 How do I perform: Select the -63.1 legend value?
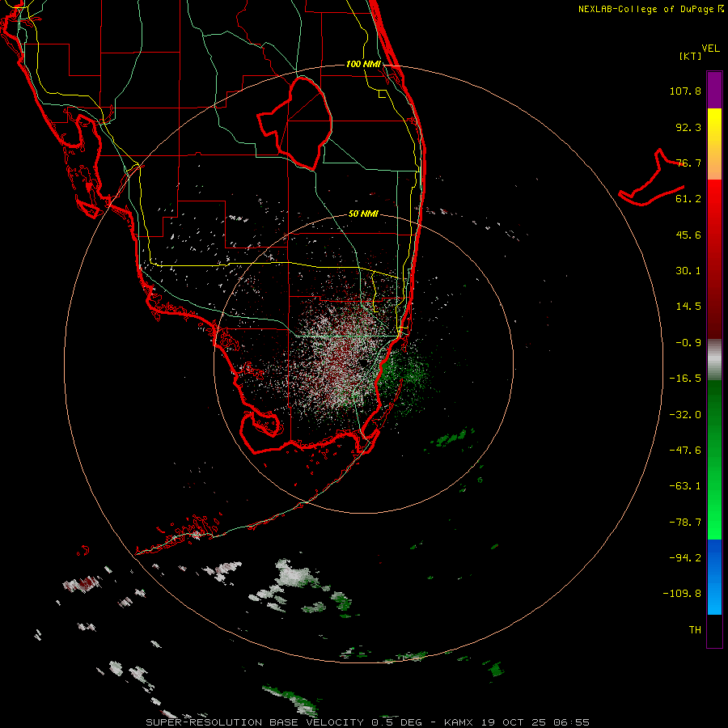point(685,486)
